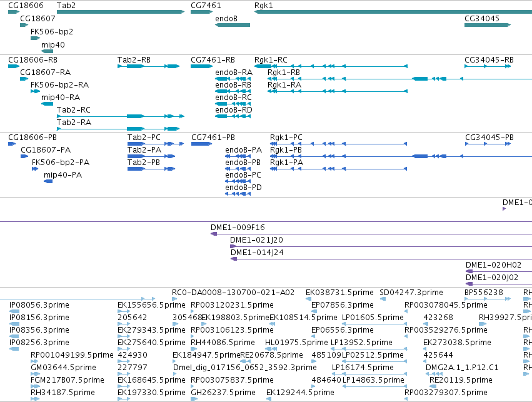Click the EK155656.5prime EST label

(x=151, y=305)
